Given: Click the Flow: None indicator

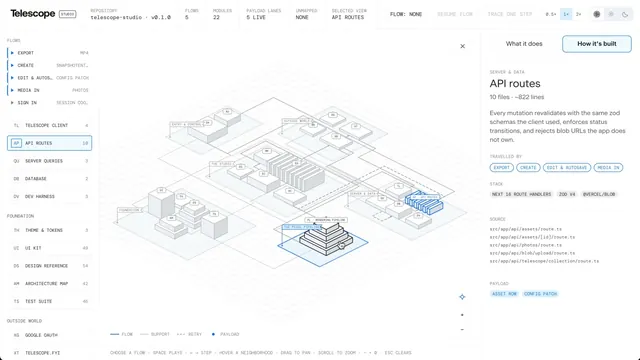Looking at the screenshot, I should (406, 14).
